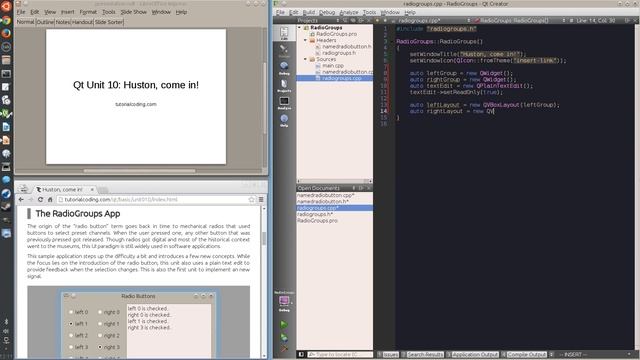Image resolution: width=640 pixels, height=360 pixels.
Task: Switch to Edit mode in Qt Creator
Action: point(284,33)
